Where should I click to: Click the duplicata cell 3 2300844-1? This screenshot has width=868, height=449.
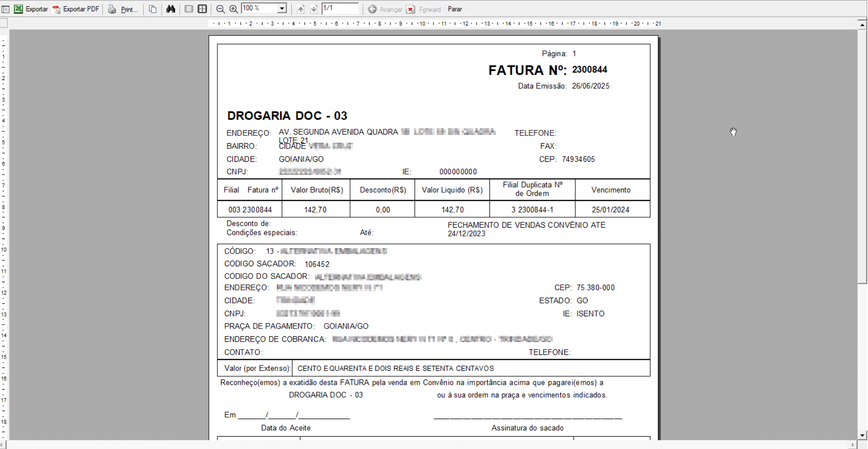click(x=532, y=210)
